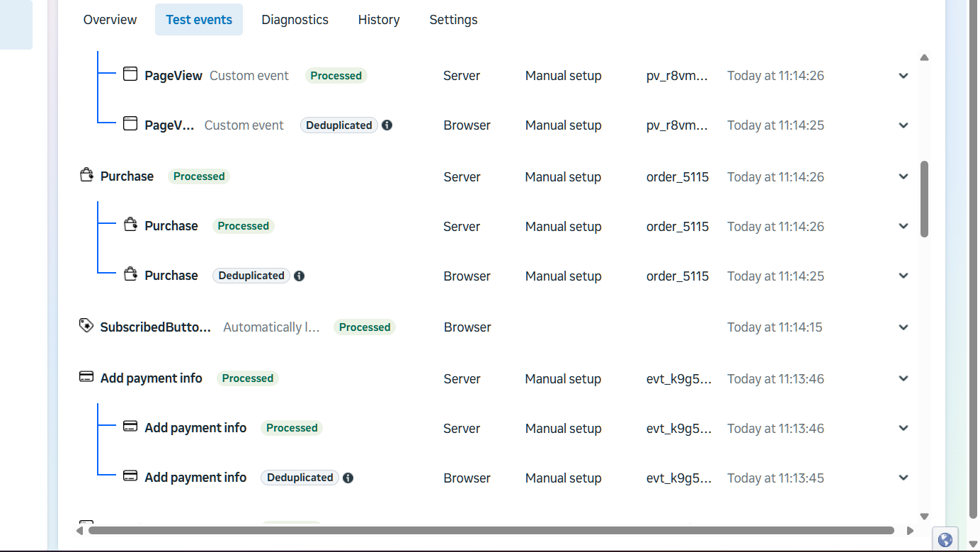Click info icon by Deduplicated Add payment info
The image size is (980, 552).
point(348,478)
